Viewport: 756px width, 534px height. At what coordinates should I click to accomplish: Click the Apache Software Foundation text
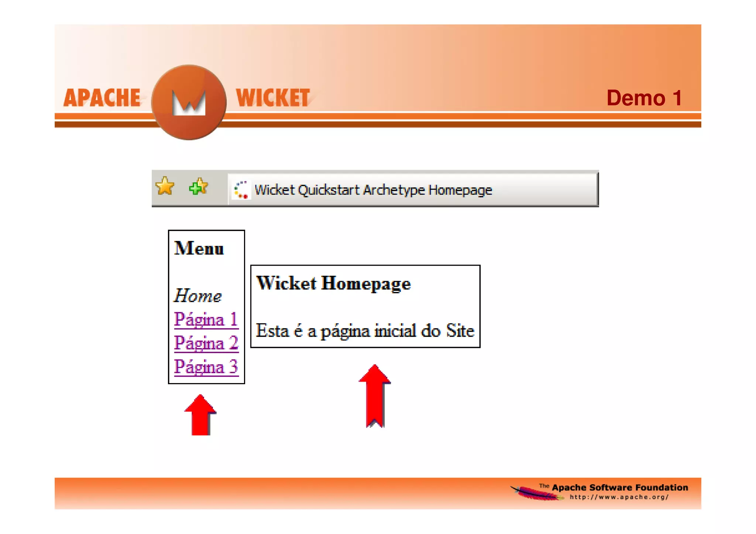pos(620,488)
